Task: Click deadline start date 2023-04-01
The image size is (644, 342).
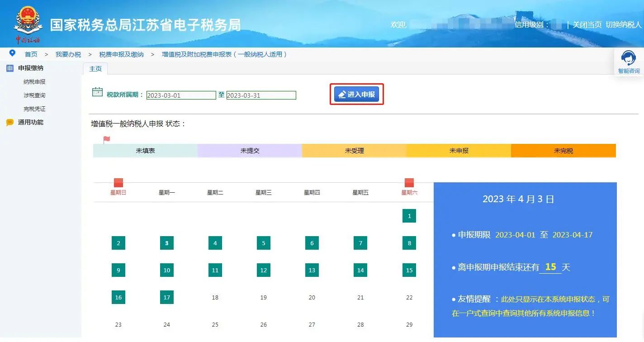Action: coord(515,235)
